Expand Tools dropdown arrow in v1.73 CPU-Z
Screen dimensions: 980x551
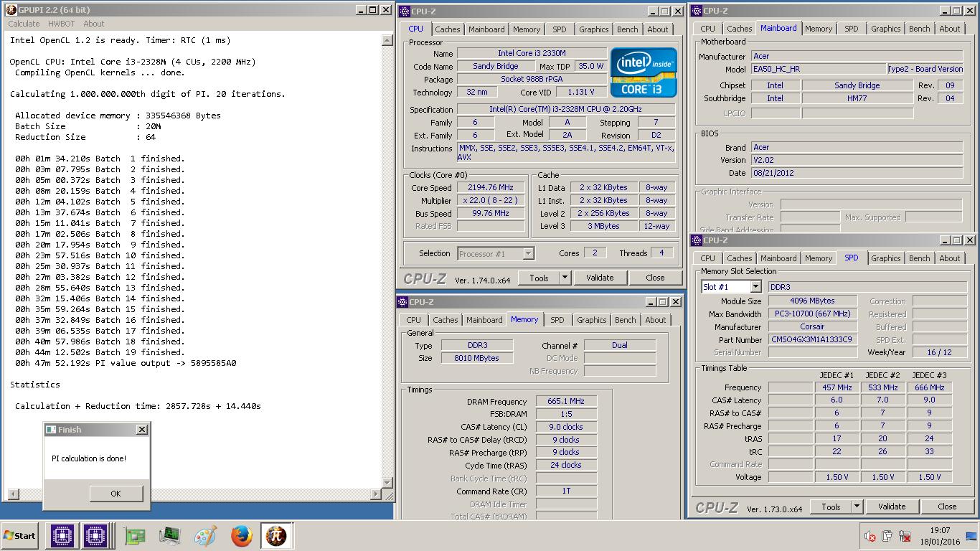pyautogui.click(x=857, y=507)
